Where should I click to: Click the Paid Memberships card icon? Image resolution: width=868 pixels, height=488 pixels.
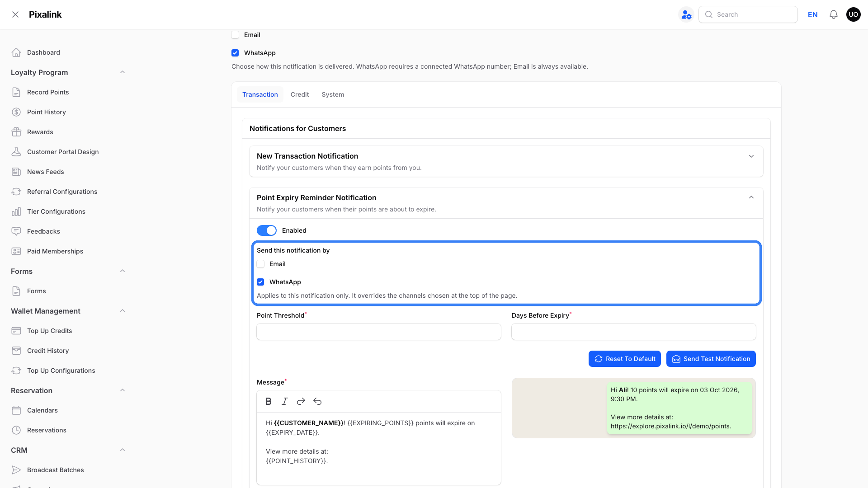pyautogui.click(x=16, y=251)
